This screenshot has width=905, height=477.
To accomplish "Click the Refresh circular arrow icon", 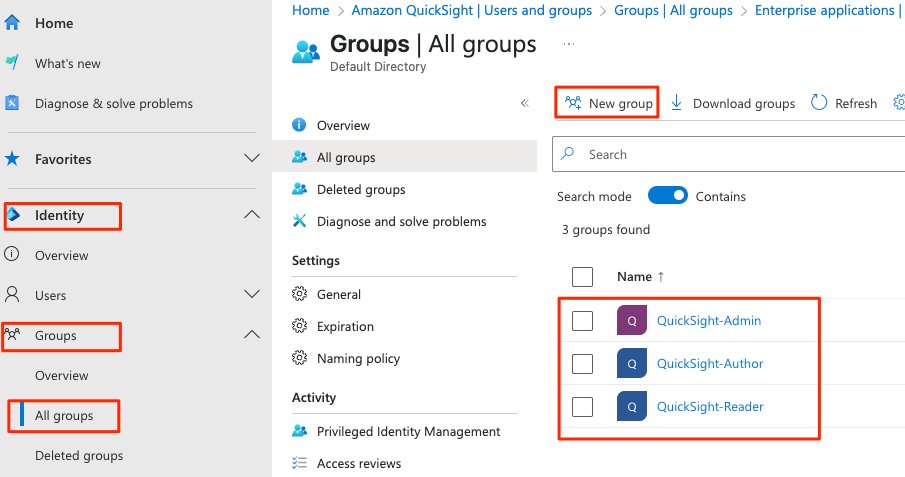I will pos(818,103).
